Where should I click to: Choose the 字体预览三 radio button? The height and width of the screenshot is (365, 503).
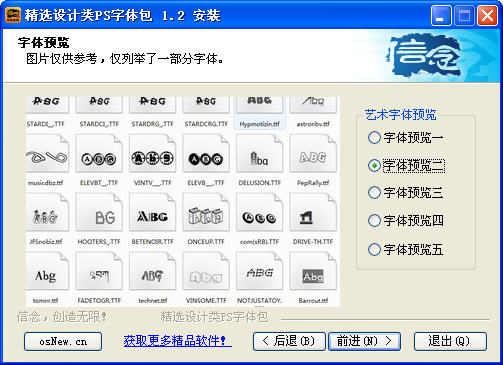(x=374, y=193)
